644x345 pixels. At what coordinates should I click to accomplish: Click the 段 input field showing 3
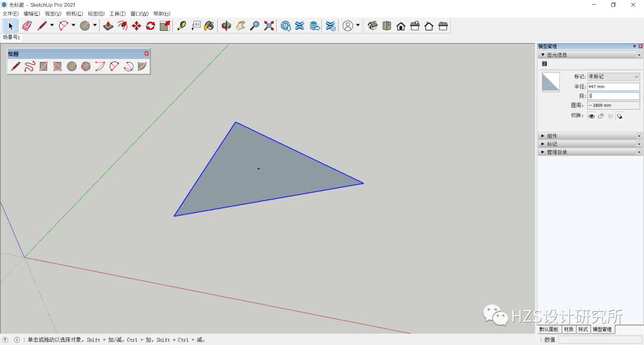[x=614, y=95]
